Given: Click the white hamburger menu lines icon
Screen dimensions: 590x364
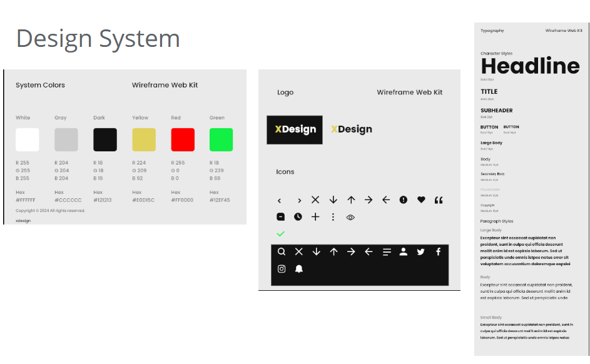Looking at the screenshot, I should pyautogui.click(x=387, y=252).
